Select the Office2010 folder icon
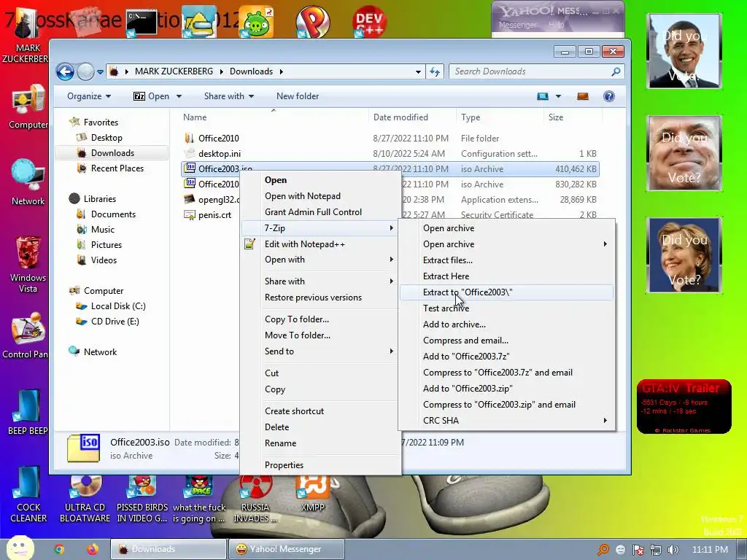This screenshot has width=747, height=560. [190, 138]
